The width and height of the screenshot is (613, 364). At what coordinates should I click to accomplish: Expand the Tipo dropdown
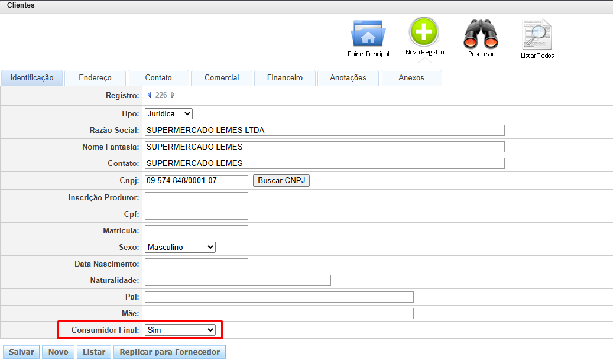168,113
